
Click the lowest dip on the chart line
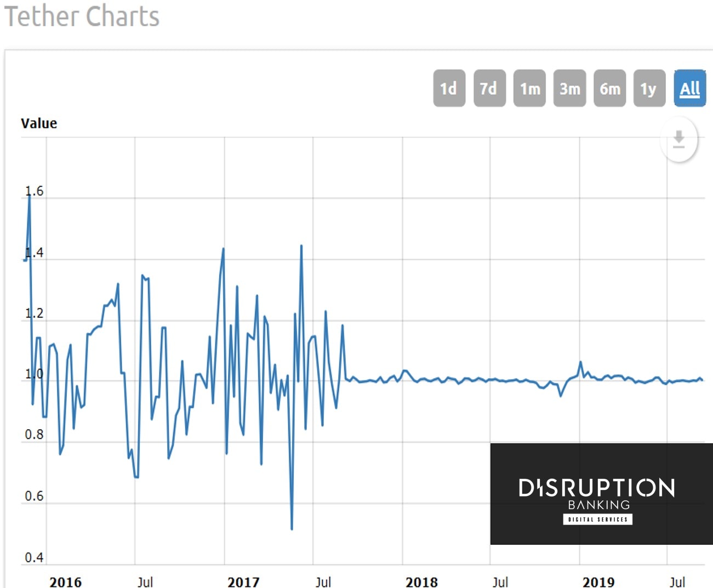pyautogui.click(x=292, y=529)
